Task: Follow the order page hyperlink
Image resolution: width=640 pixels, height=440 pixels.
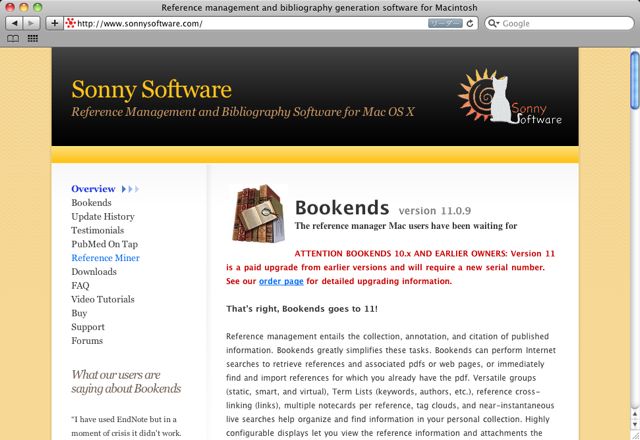Action: (x=281, y=281)
